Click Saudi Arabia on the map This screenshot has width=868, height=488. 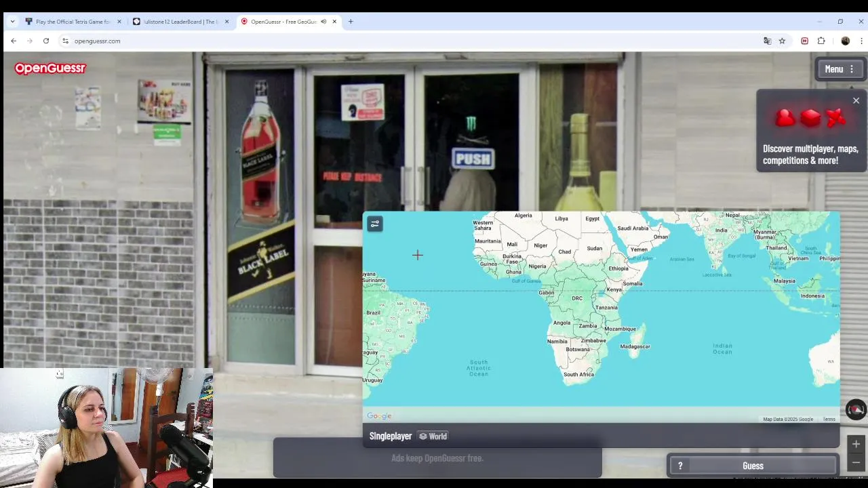[633, 228]
